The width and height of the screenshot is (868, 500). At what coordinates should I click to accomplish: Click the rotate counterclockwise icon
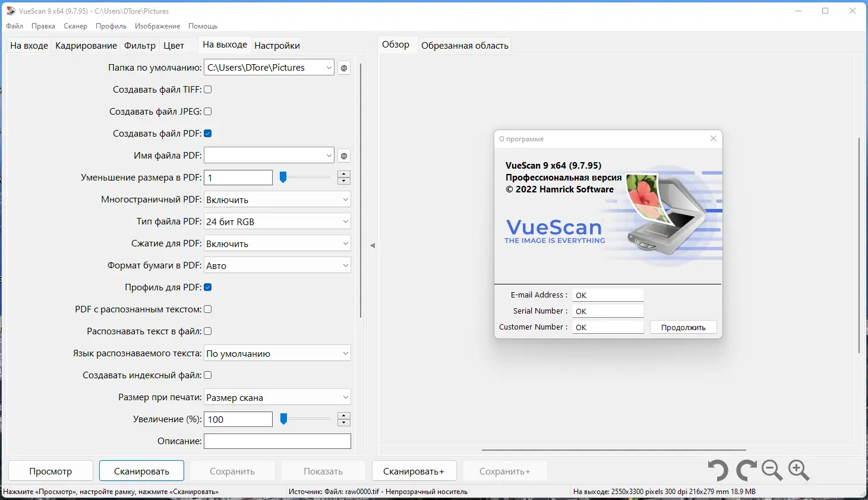click(717, 470)
